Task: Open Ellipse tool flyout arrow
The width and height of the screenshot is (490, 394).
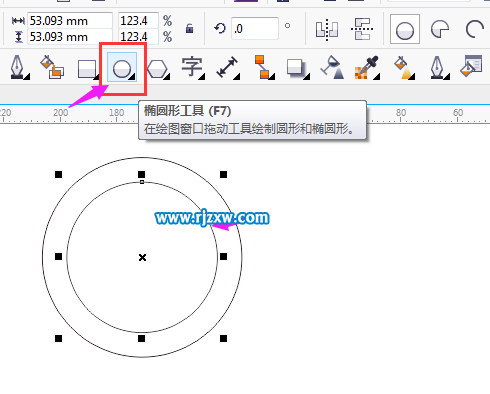Action: coord(132,77)
